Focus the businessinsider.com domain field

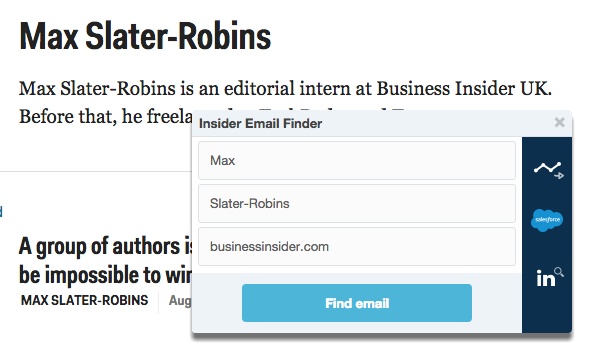click(x=357, y=246)
